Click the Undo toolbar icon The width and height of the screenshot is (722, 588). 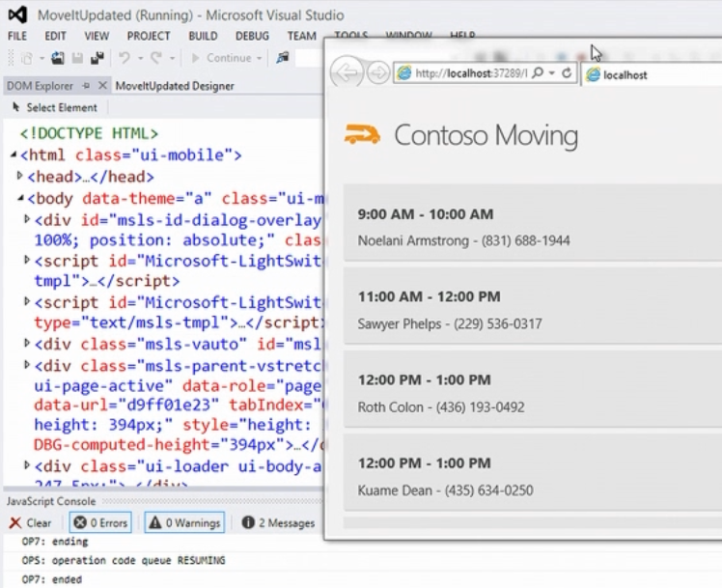pos(125,58)
